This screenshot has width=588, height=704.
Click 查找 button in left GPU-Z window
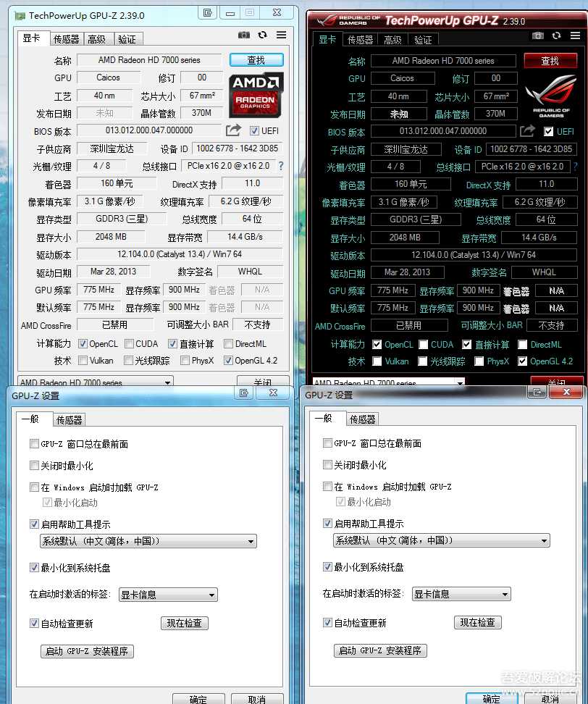(256, 59)
